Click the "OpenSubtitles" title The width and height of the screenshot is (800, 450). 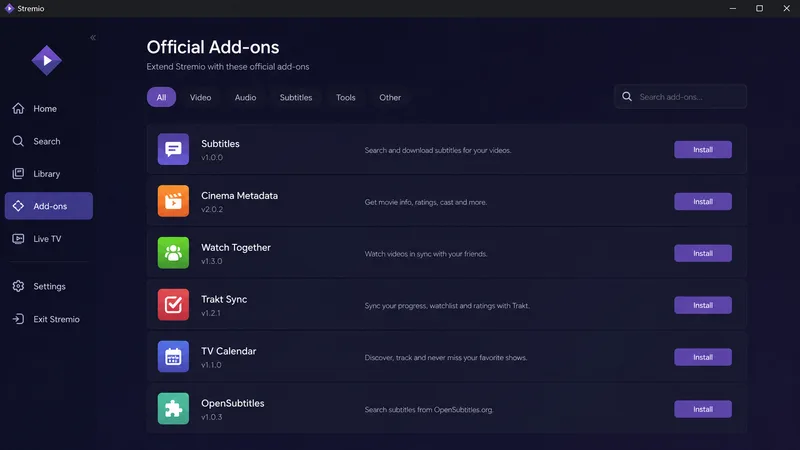point(233,403)
